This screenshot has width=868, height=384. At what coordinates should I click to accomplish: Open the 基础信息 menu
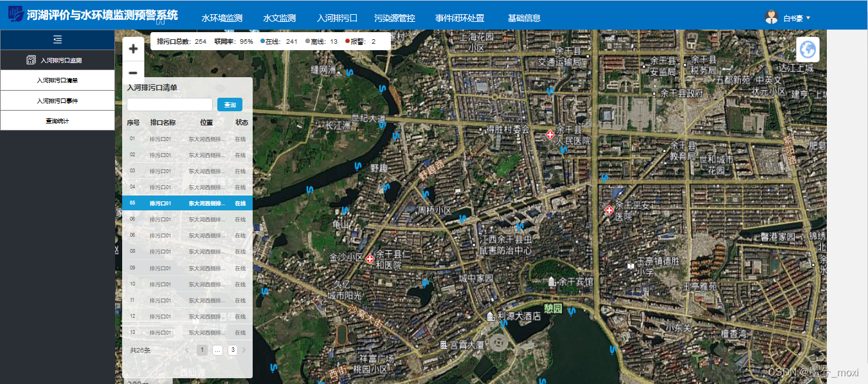point(524,18)
